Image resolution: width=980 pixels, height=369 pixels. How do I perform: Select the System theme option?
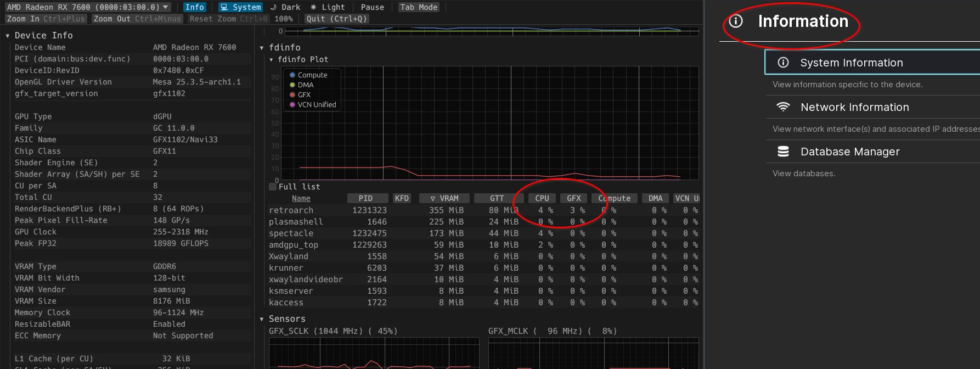click(x=240, y=7)
